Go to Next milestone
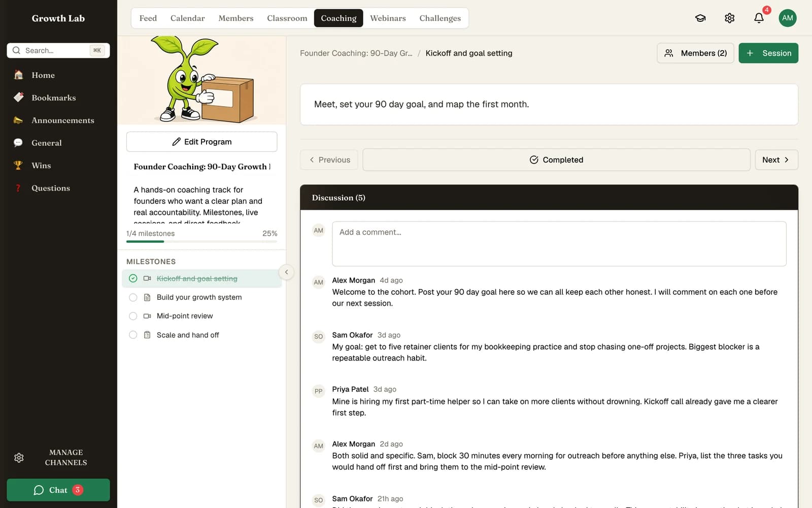Screen dimensions: 812x508 pos(776,160)
